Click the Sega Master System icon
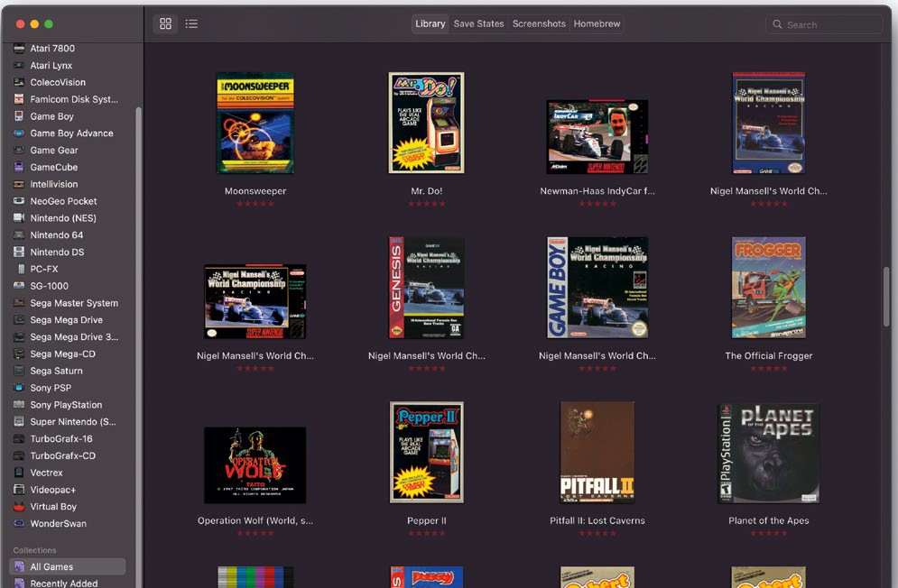Image resolution: width=898 pixels, height=588 pixels. pyautogui.click(x=19, y=303)
